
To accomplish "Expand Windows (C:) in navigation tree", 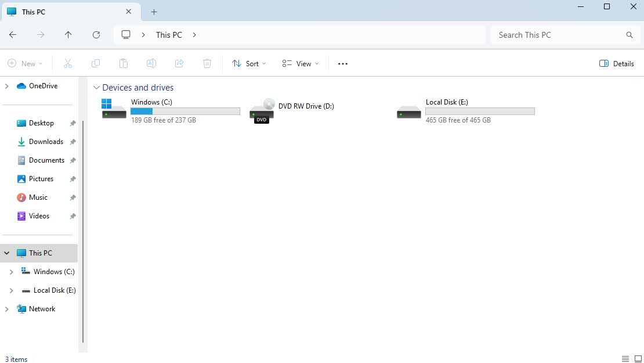I will (11, 272).
